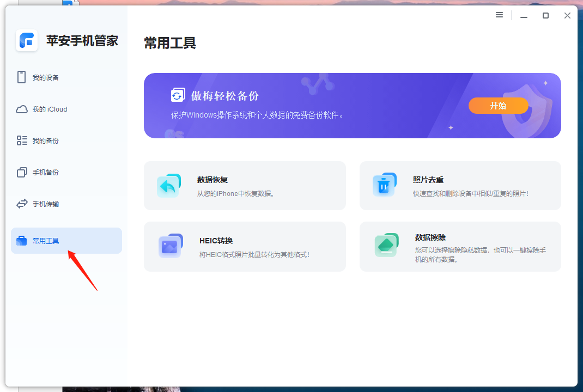Screen dimensions: 583x392
Task: Select the 数据恢复 (Data Recovery) tool icon
Action: pyautogui.click(x=169, y=185)
